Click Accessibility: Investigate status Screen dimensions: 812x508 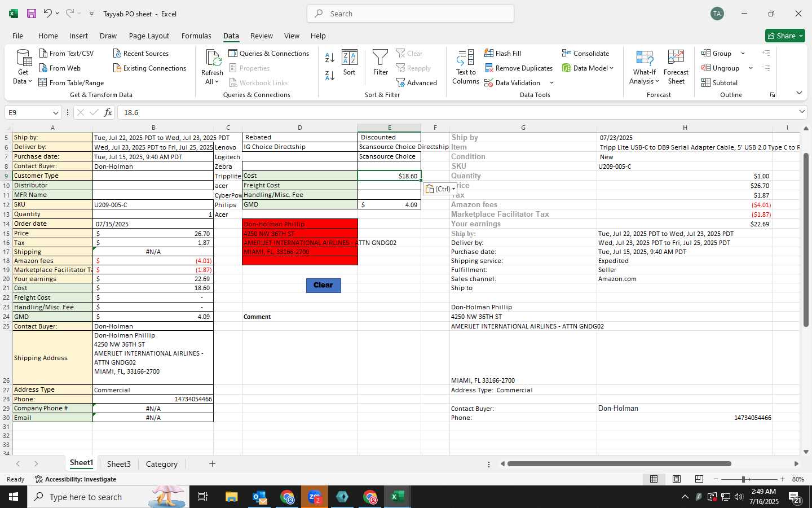point(75,479)
